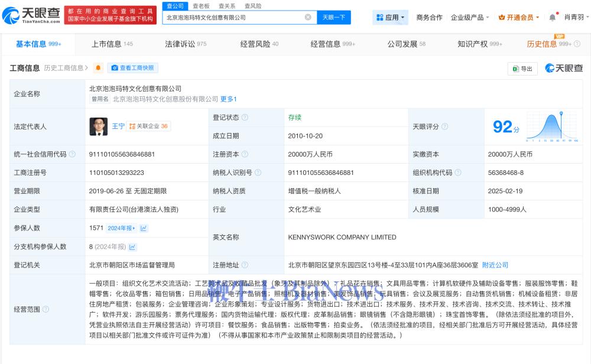Click the 查看工商快照 button

(x=132, y=68)
